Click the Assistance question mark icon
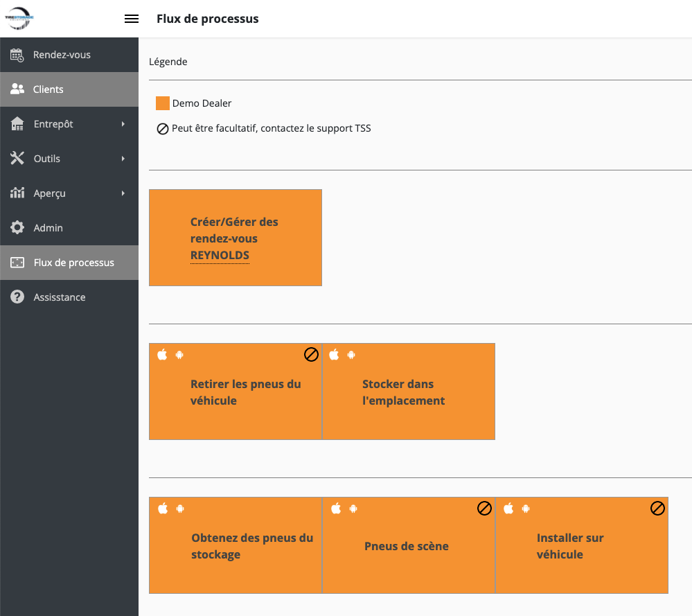 point(17,297)
